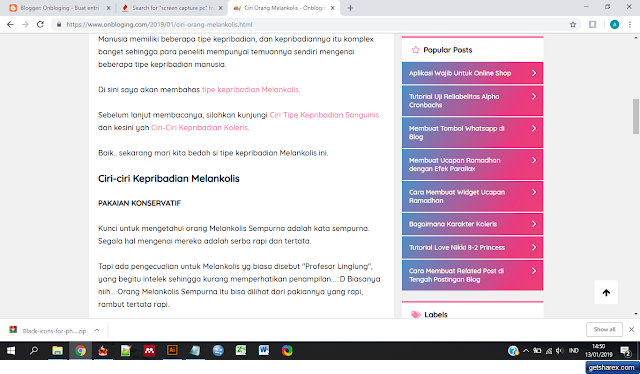Open the Ciri Tipe Kepribadian Sanguinis link
The image size is (640, 374).
point(324,115)
